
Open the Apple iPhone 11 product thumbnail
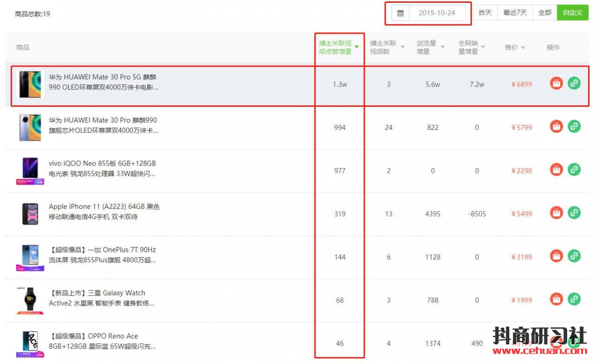pyautogui.click(x=30, y=213)
